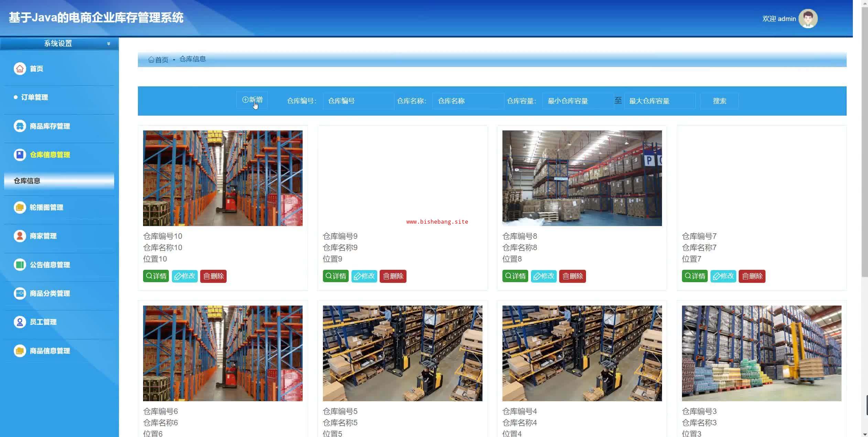The height and width of the screenshot is (437, 868).
Task: Click the 公告信息管理 sidebar icon
Action: coord(20,265)
